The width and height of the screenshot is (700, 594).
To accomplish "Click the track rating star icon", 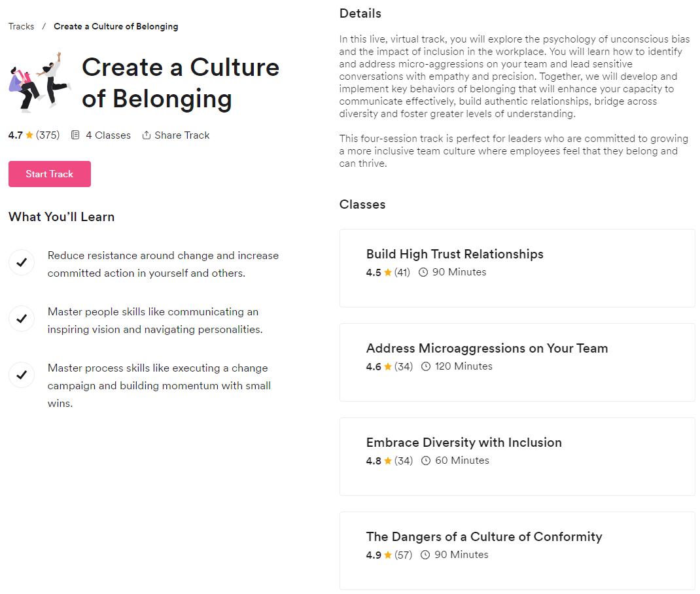I will [29, 135].
